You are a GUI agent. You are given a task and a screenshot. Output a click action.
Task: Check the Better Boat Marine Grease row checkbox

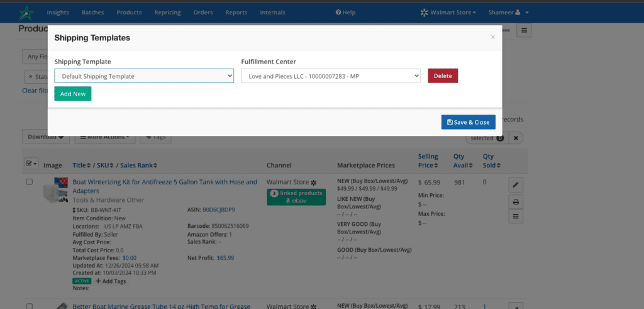[x=30, y=306]
